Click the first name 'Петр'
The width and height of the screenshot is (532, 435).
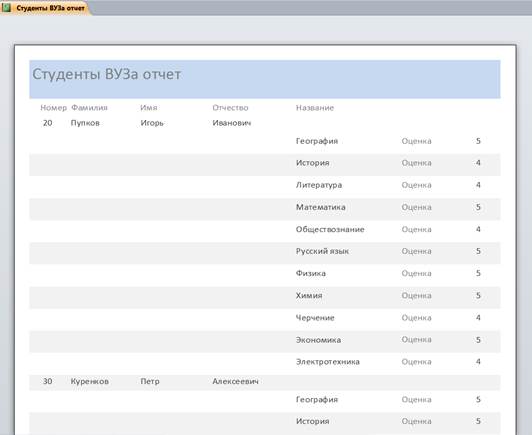(150, 381)
